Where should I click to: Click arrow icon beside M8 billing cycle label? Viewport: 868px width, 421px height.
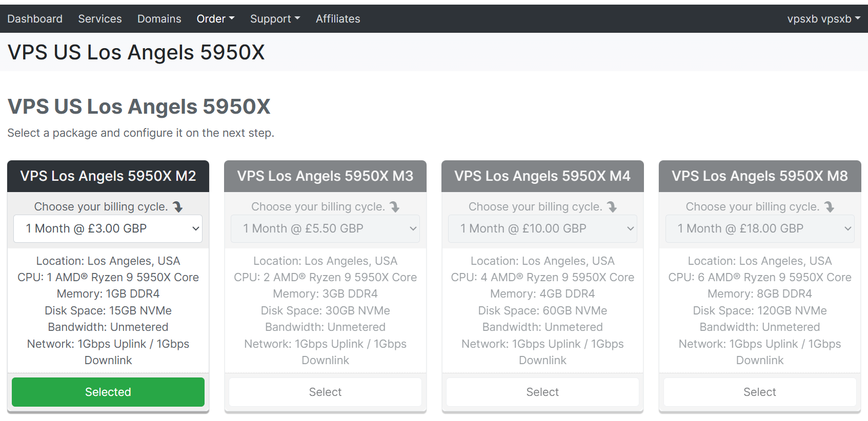coord(829,207)
